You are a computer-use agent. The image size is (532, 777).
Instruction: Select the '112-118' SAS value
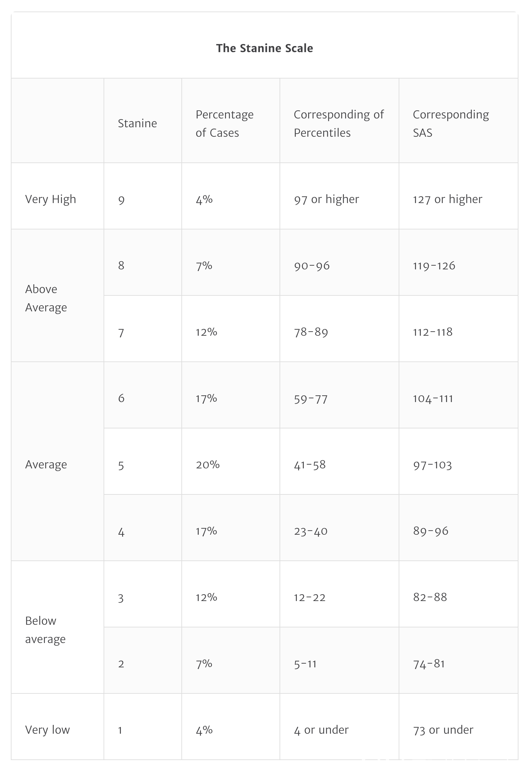[x=433, y=332]
